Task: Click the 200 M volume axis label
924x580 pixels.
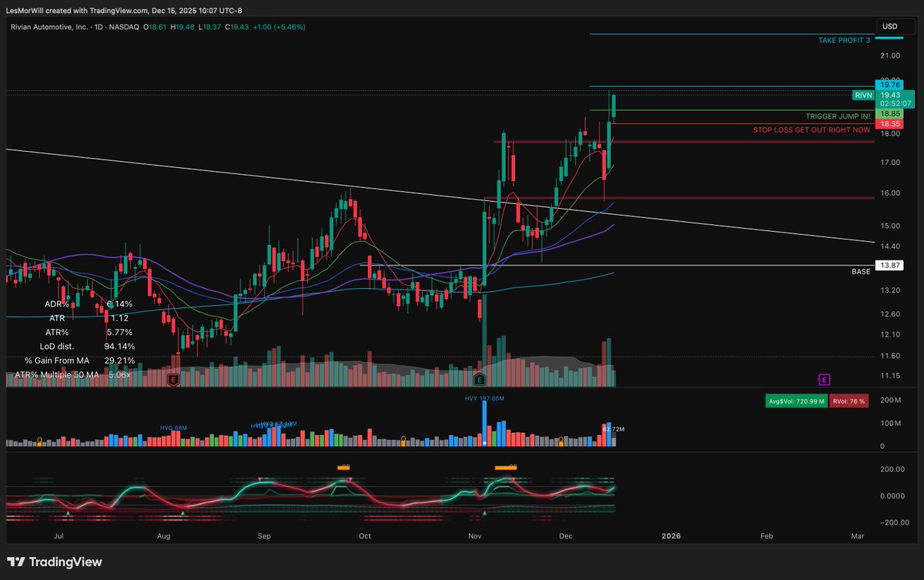Action: tap(891, 401)
